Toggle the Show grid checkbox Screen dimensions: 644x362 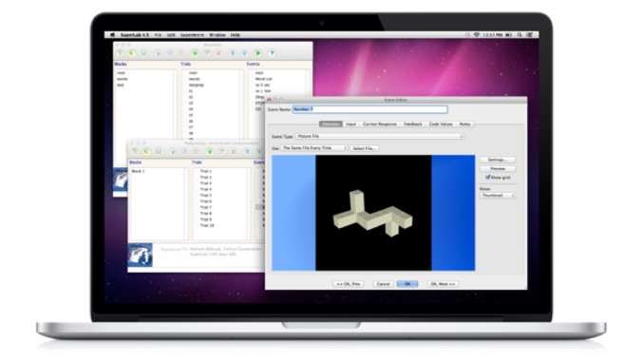[x=488, y=177]
